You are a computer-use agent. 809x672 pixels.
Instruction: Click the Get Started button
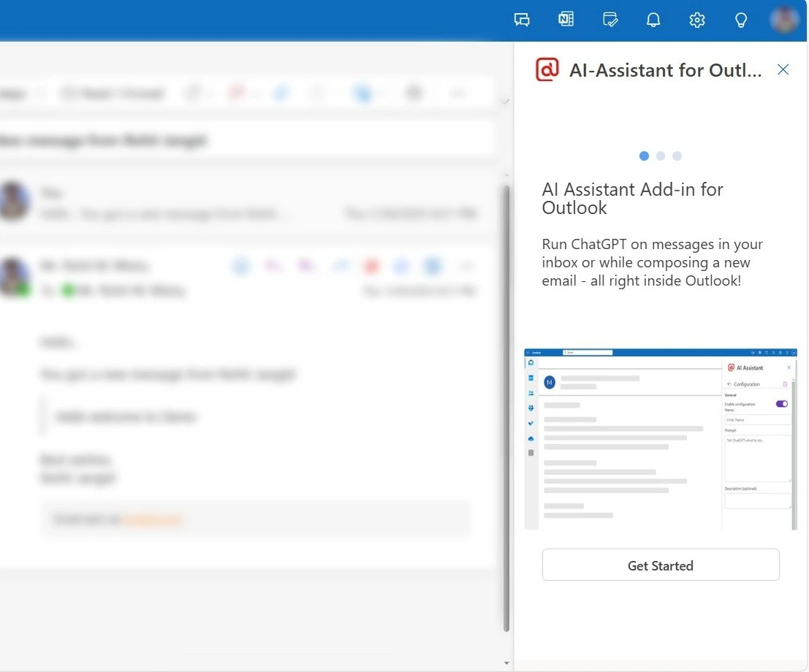(661, 565)
